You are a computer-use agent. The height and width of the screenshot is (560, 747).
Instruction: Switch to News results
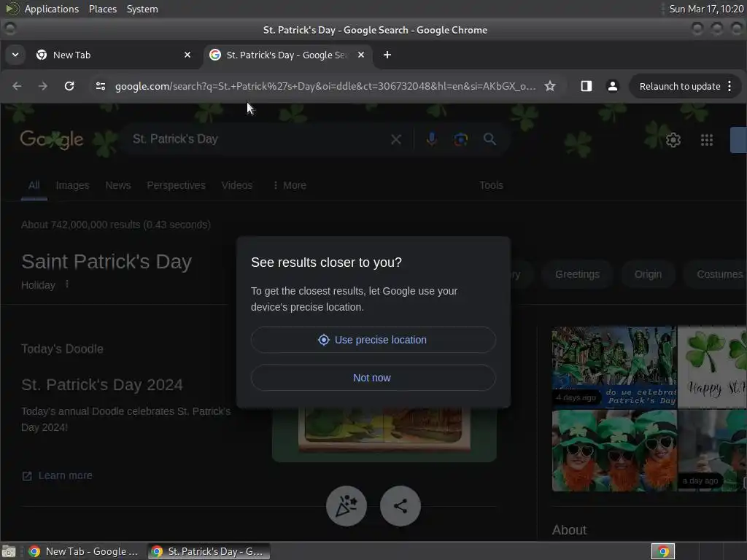pos(118,185)
